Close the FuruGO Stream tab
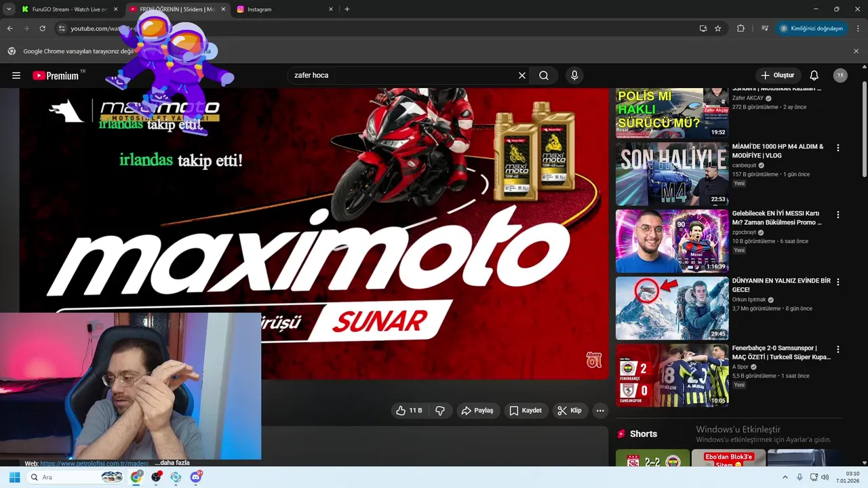The image size is (868, 488). click(116, 9)
